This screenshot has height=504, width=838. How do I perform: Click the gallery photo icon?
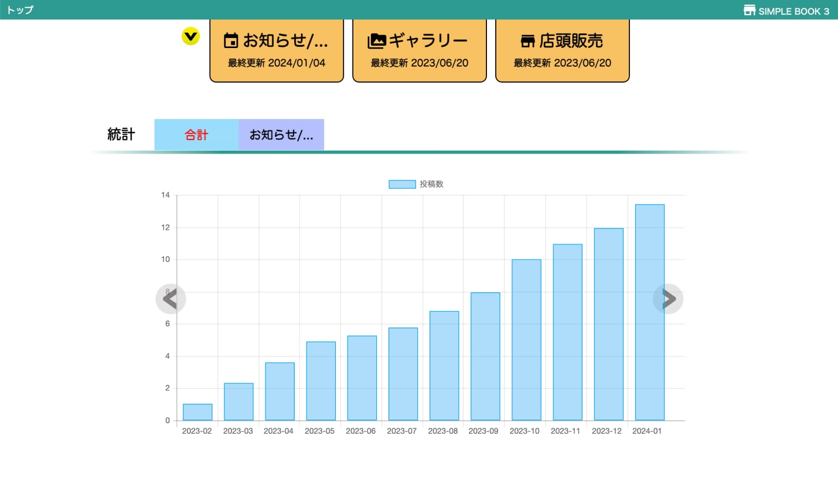377,41
